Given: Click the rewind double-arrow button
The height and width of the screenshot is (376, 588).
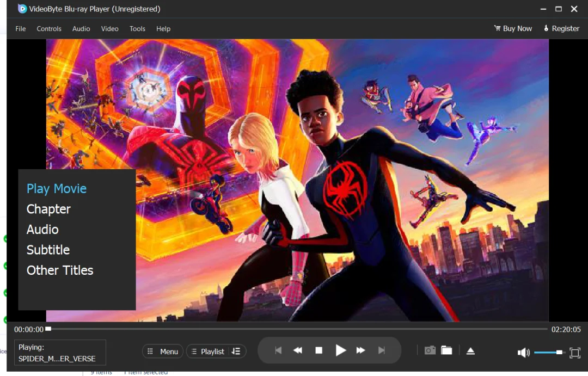Looking at the screenshot, I should 298,350.
